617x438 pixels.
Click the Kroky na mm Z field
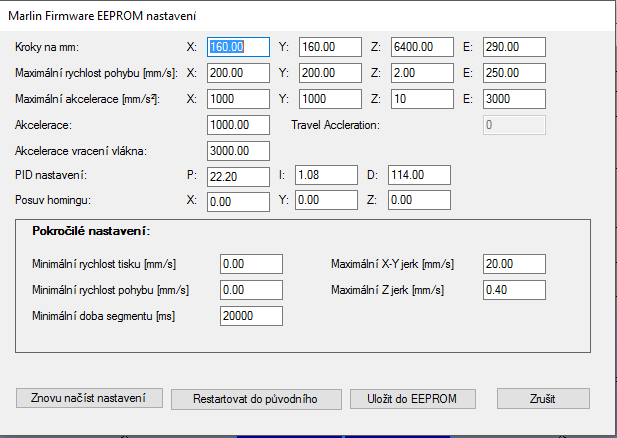coord(421,46)
